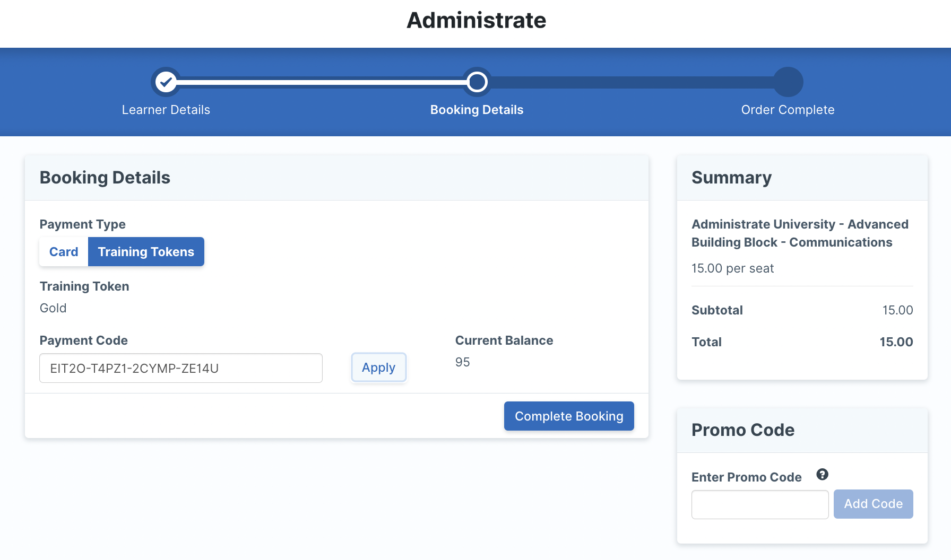Viewport: 951px width, 560px height.
Task: Select Training Tokens payment type
Action: 146,252
